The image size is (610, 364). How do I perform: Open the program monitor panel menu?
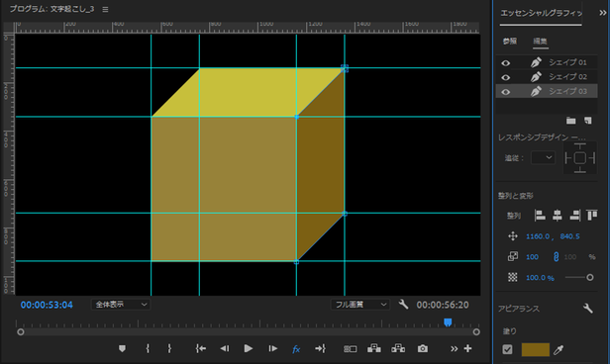pyautogui.click(x=105, y=9)
